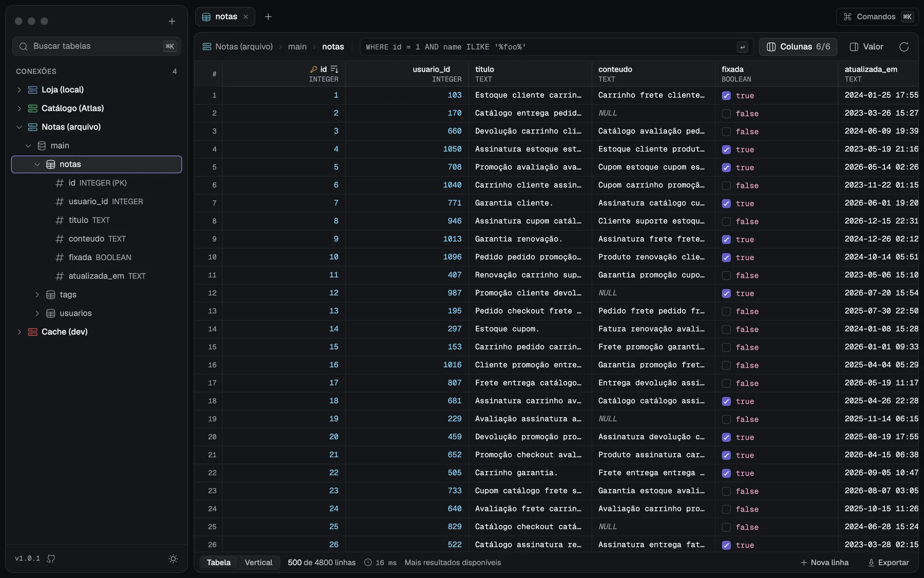Uncheck the fixada checkbox in row 1
924x578 pixels.
tap(726, 96)
